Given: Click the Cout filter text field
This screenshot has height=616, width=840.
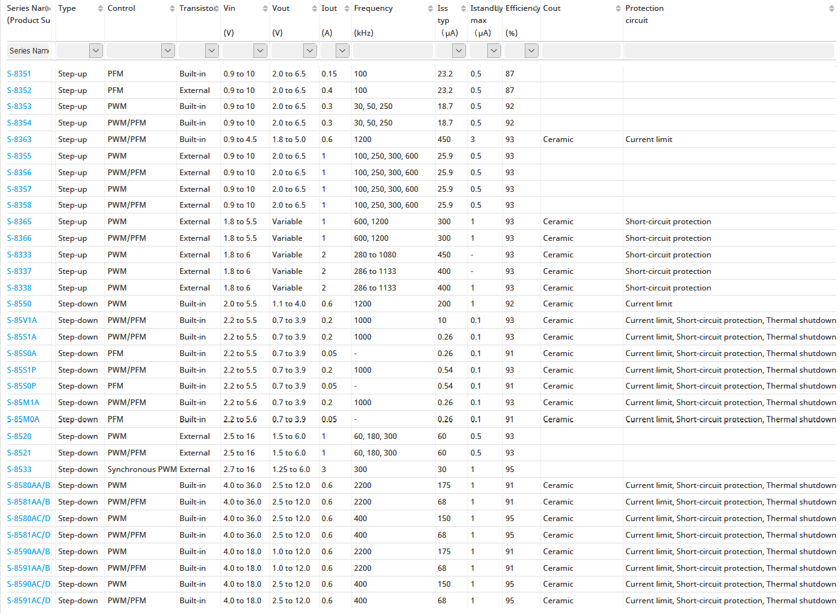Looking at the screenshot, I should 581,50.
